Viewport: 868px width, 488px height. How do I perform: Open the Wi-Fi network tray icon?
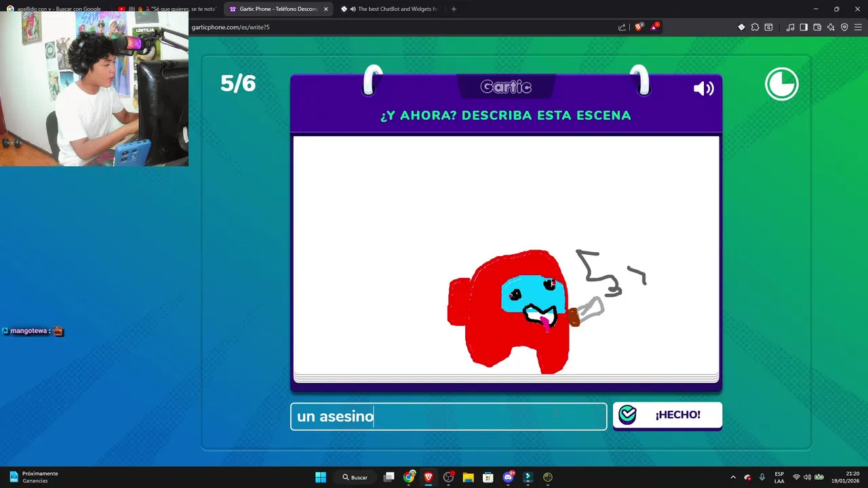click(x=796, y=477)
